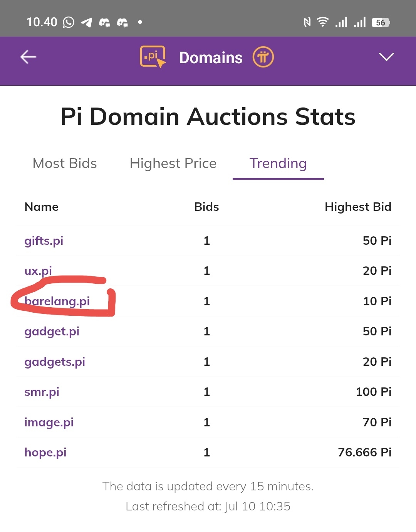Open the image.pi domain link
Screen dimensions: 416x532
tap(49, 423)
